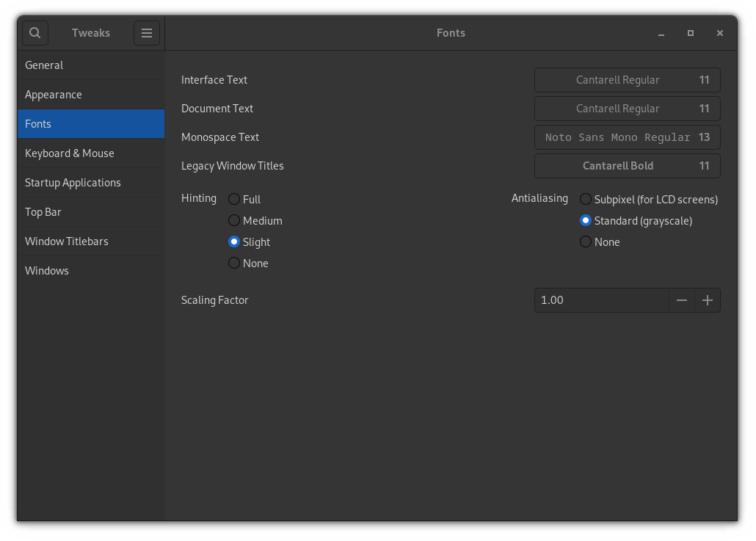Open the hamburger menu in header bar
The width and height of the screenshot is (756, 541).
147,33
